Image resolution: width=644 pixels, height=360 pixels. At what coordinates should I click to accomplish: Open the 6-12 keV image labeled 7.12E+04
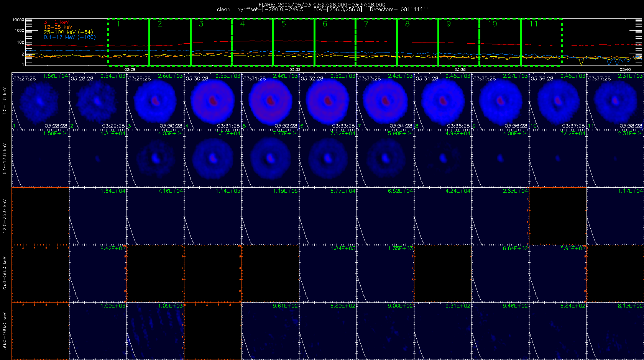point(328,159)
